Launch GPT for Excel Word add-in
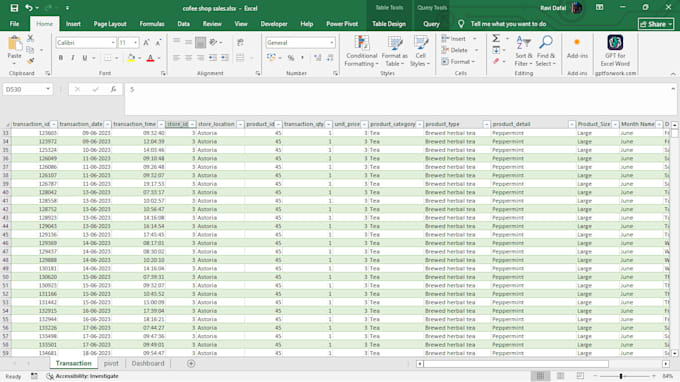Image resolution: width=680 pixels, height=382 pixels. pyautogui.click(x=615, y=50)
